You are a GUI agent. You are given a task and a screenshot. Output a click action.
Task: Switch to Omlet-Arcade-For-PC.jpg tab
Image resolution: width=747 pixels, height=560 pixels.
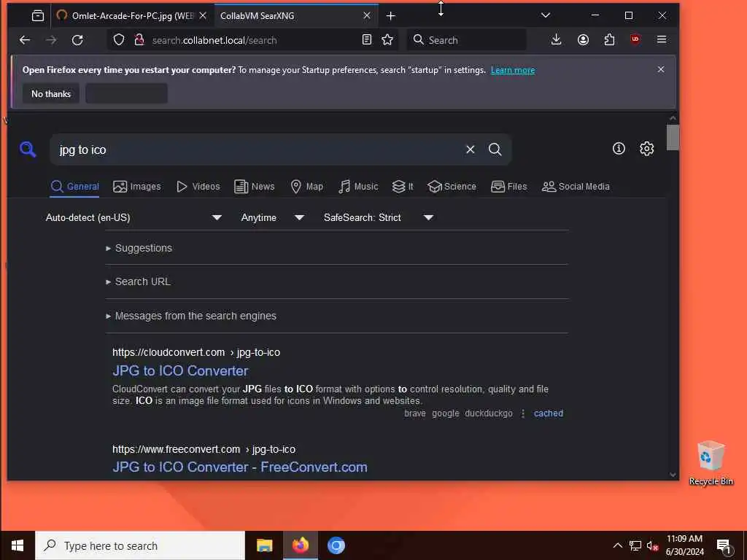coord(133,16)
